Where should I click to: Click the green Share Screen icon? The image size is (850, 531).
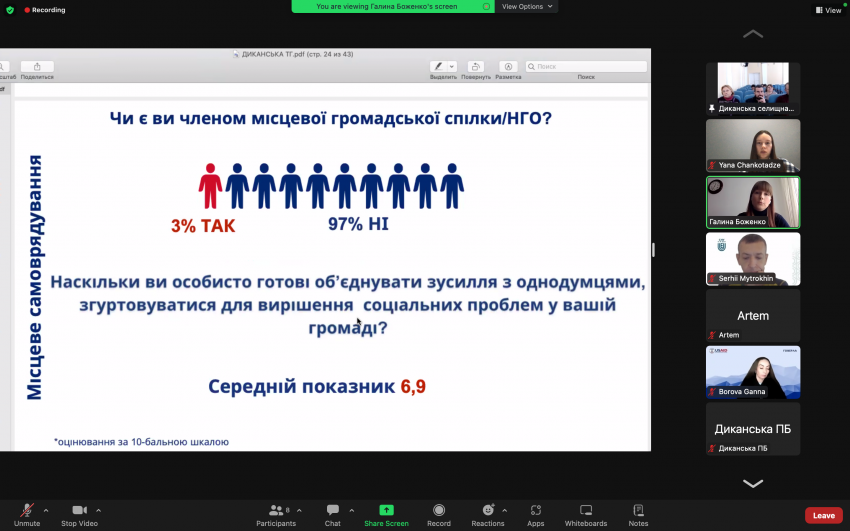pyautogui.click(x=386, y=510)
